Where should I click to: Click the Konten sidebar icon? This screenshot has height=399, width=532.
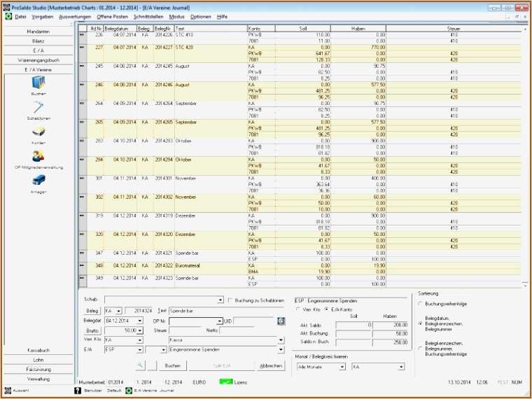click(38, 132)
